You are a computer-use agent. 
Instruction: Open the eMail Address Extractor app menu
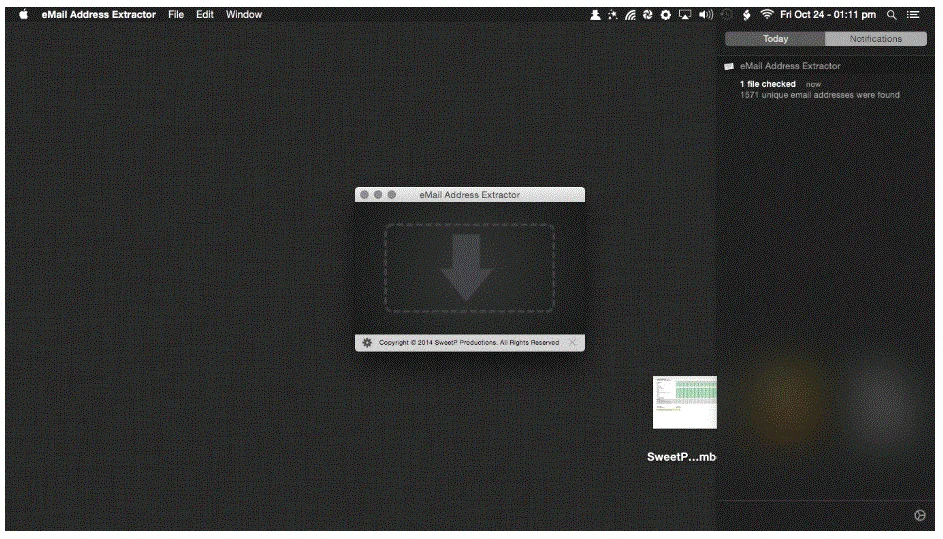pyautogui.click(x=99, y=14)
